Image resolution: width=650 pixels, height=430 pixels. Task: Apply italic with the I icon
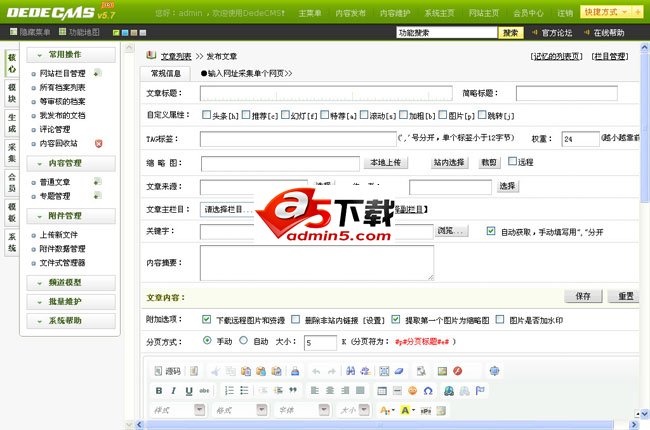pyautogui.click(x=174, y=391)
